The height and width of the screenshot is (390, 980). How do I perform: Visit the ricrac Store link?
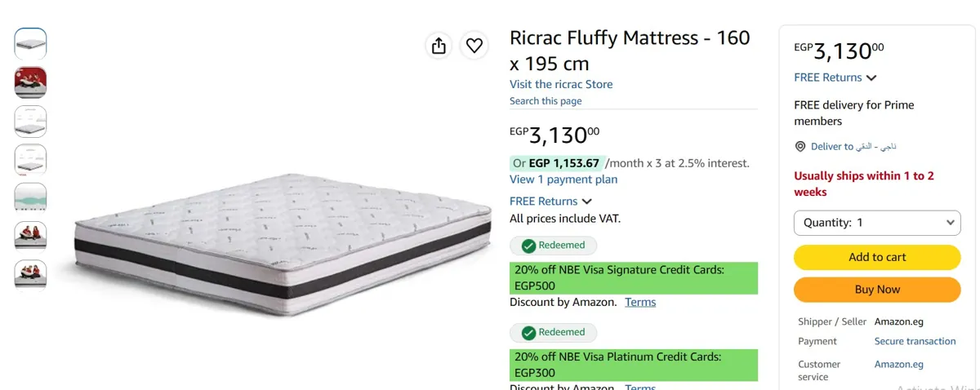click(x=561, y=84)
